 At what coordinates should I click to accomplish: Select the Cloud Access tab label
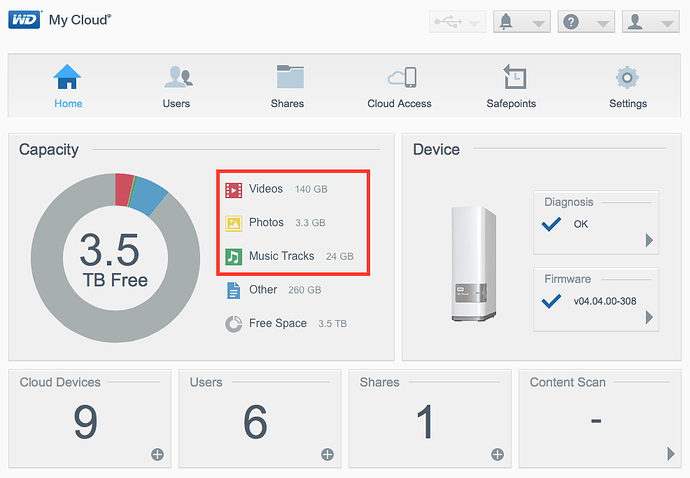coord(399,103)
